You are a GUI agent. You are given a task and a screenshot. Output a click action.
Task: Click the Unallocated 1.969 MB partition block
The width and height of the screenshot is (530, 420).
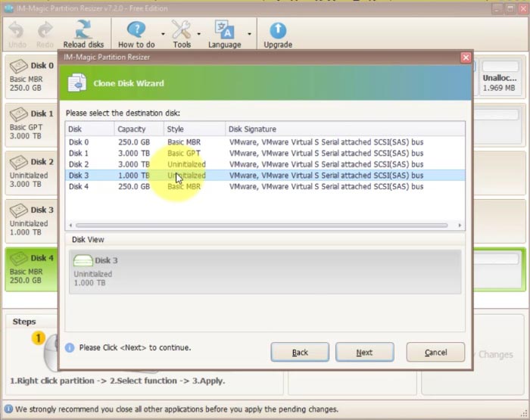click(x=500, y=78)
